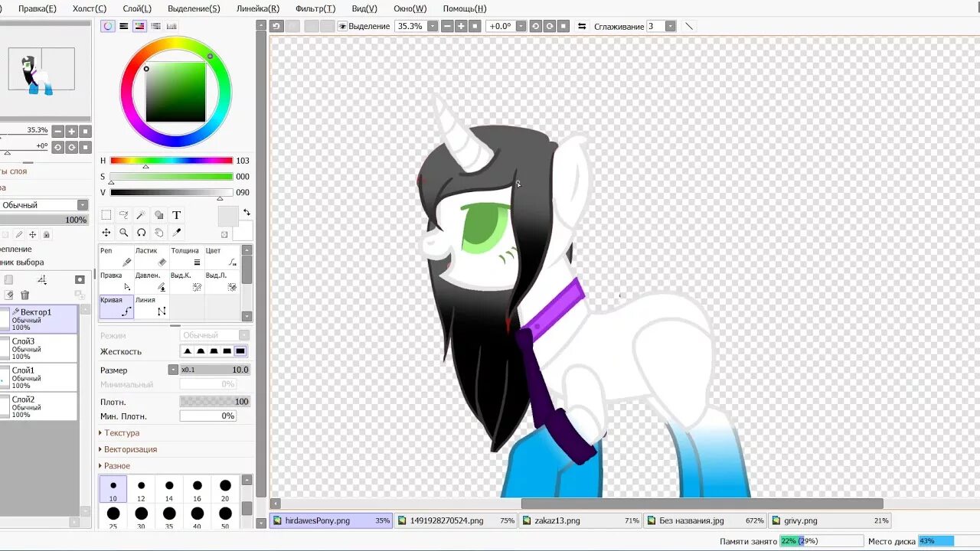Choose the Цвет color tool
980x551 pixels.
[222, 257]
